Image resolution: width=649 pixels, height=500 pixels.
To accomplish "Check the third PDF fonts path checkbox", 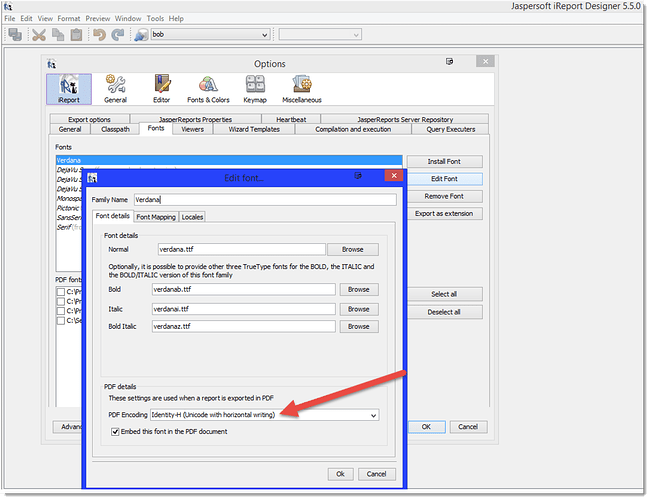I will tap(60, 311).
